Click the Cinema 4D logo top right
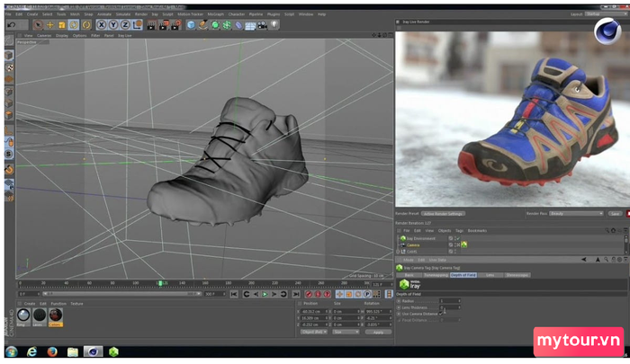The height and width of the screenshot is (364, 630). click(x=607, y=31)
